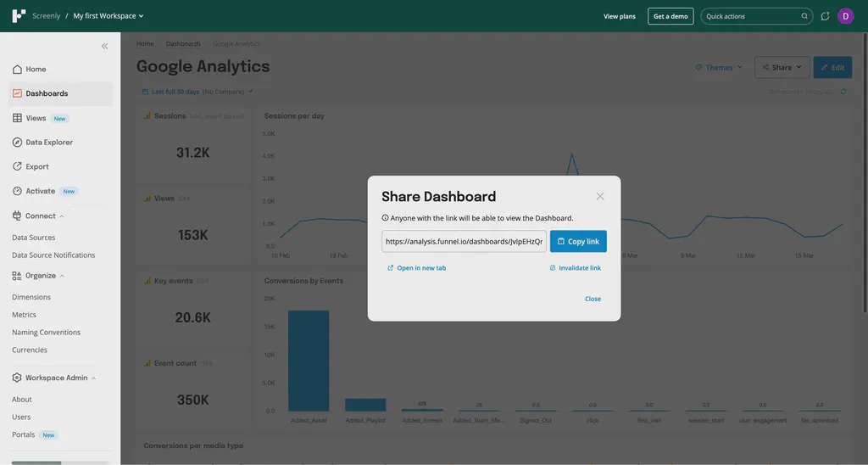Click Edit dashboard button
This screenshot has height=465, width=868.
coord(832,67)
